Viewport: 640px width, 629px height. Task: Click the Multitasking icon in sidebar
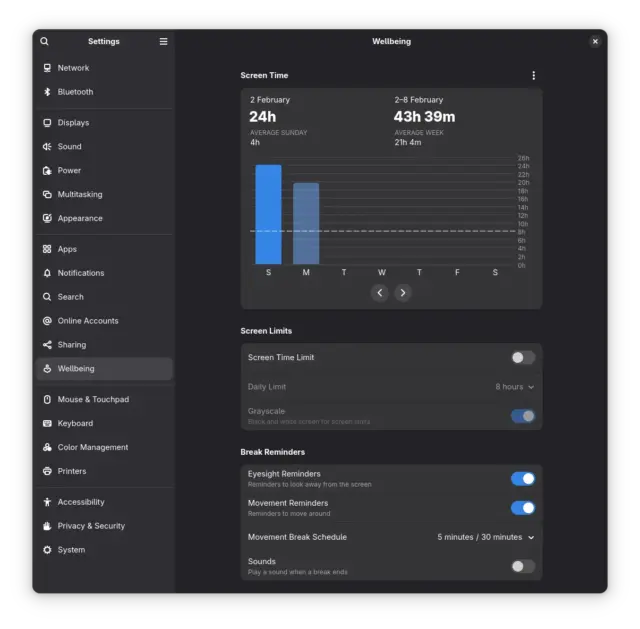click(47, 194)
